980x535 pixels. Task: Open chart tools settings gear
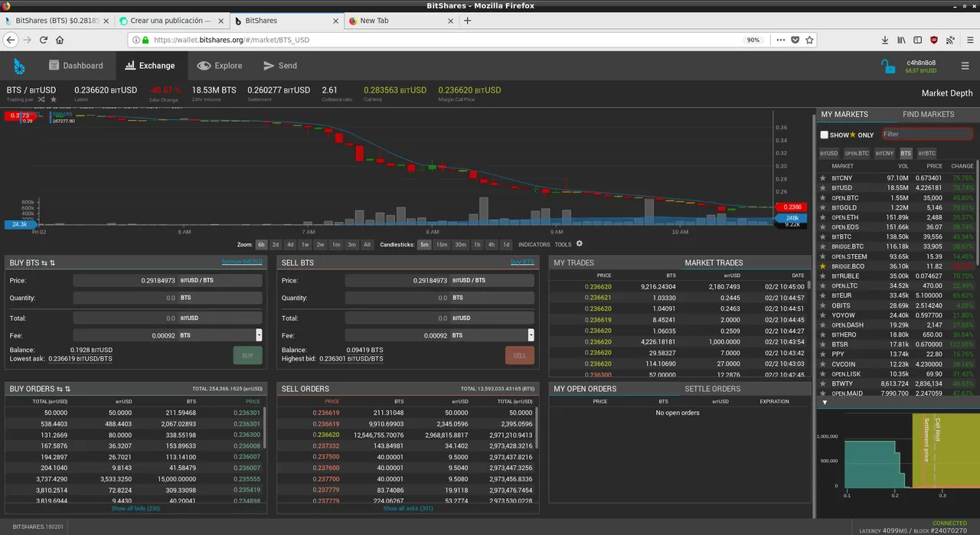tap(580, 244)
